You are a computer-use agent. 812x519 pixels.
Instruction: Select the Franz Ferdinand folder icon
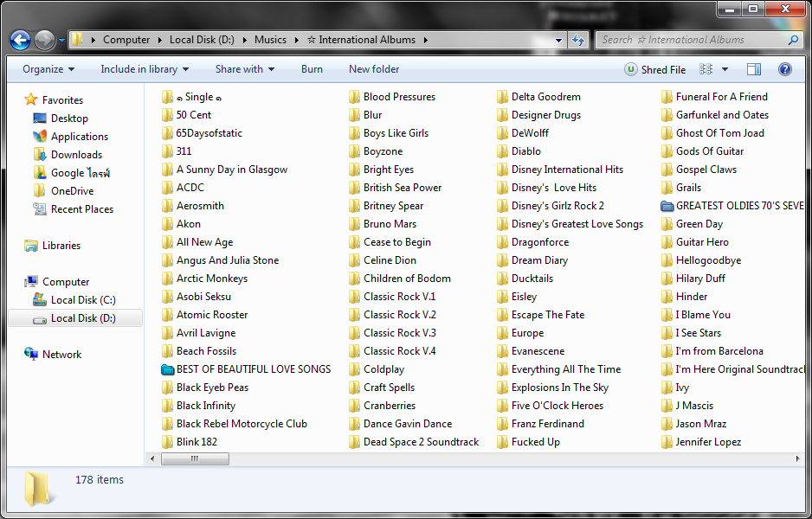point(502,424)
